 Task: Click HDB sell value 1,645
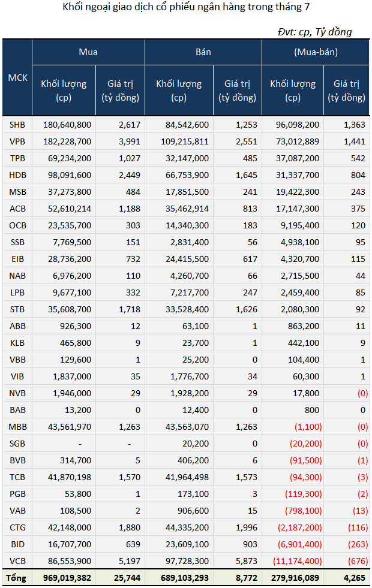pyautogui.click(x=246, y=175)
